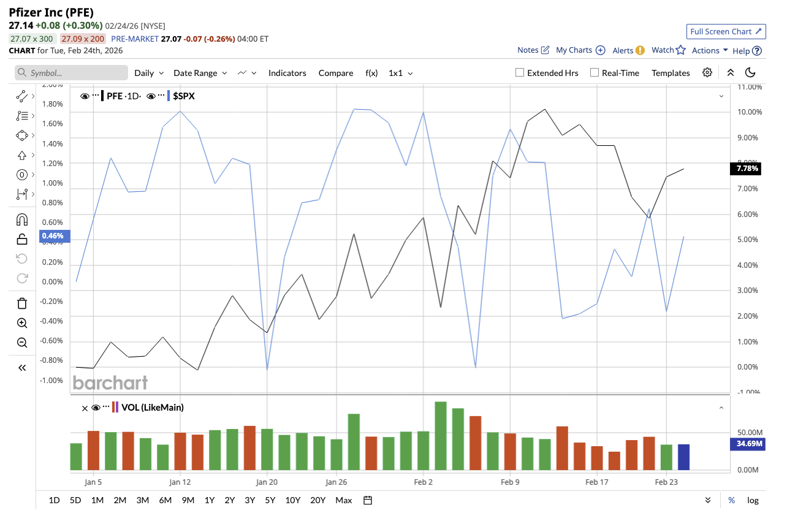
Task: Select the Max time range
Action: [344, 500]
